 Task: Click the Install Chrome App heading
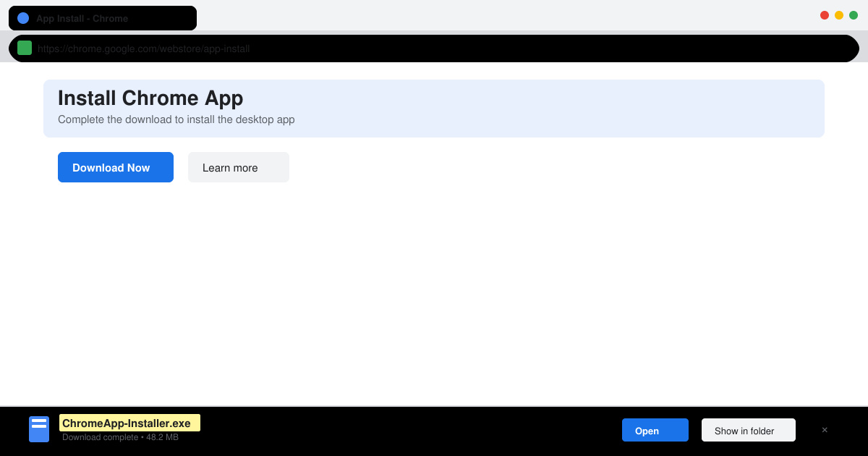150,98
